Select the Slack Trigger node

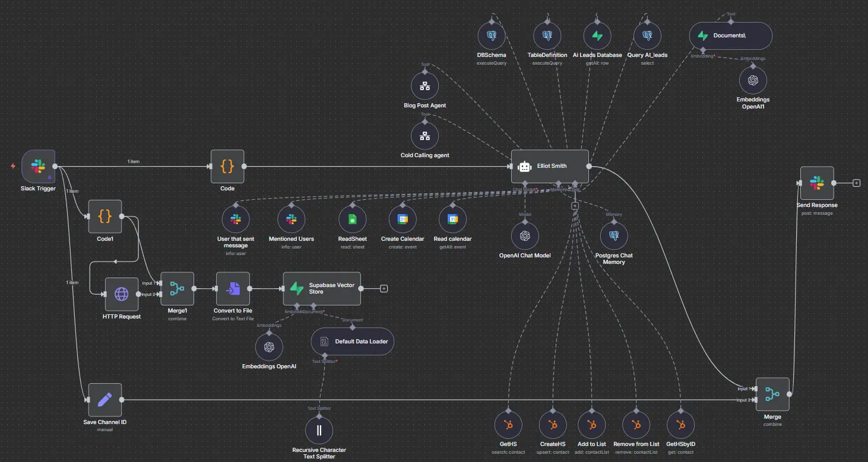(39, 167)
